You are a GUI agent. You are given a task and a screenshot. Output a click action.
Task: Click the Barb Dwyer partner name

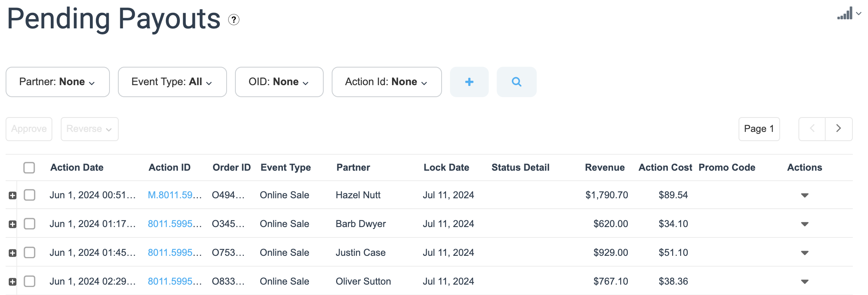tap(360, 224)
